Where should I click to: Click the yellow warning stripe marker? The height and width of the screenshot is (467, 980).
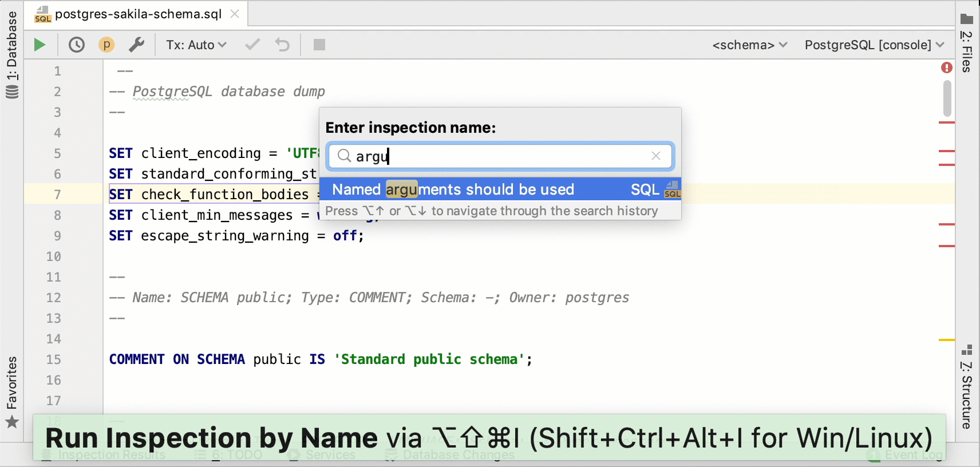tap(947, 340)
